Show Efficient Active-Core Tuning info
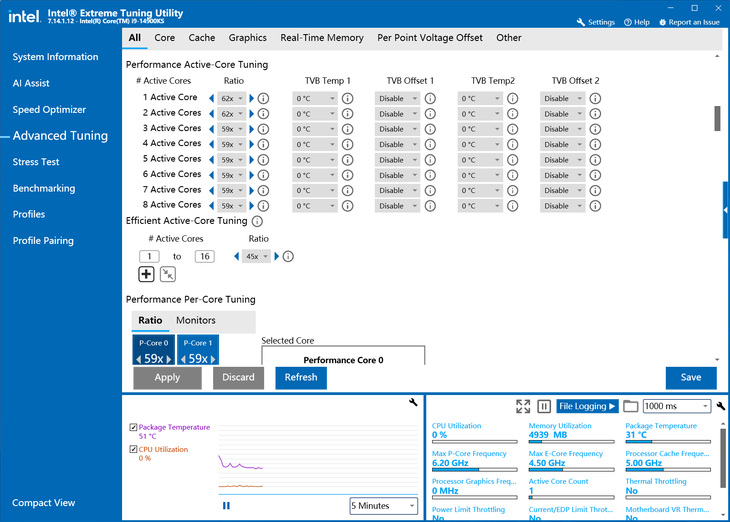The image size is (730, 522). 257,221
